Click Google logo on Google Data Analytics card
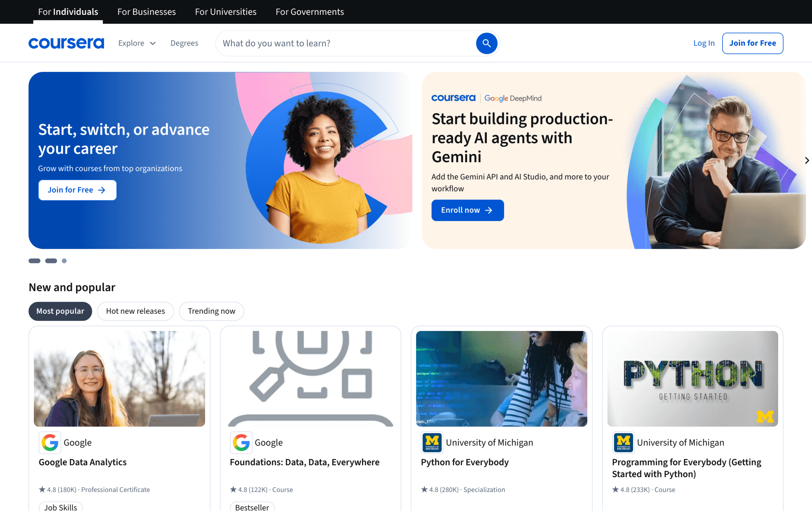This screenshot has width=812, height=511. click(x=50, y=442)
